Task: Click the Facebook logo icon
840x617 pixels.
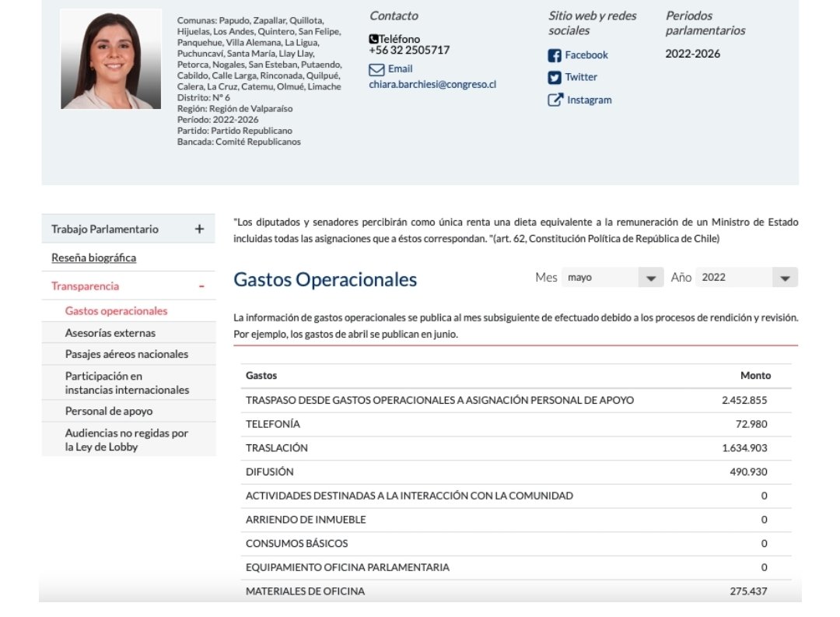Action: tap(555, 55)
